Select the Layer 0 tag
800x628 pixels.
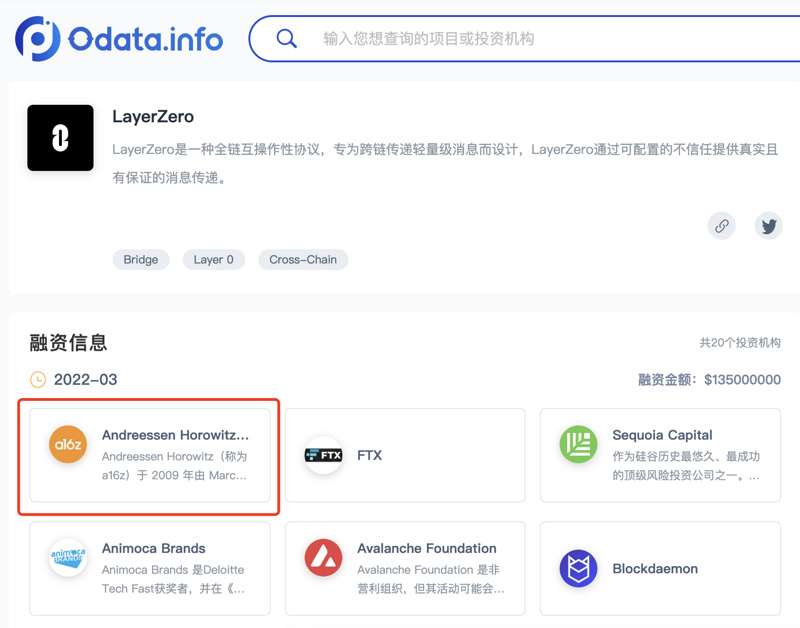(x=213, y=259)
